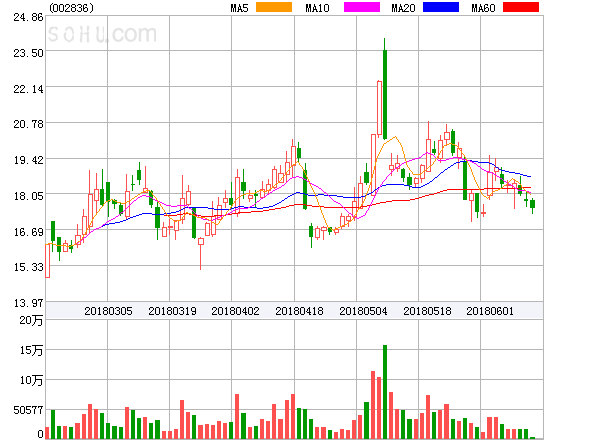Click the 15.33 price axis label
Viewport: 600px width, 440px height.
pyautogui.click(x=28, y=267)
